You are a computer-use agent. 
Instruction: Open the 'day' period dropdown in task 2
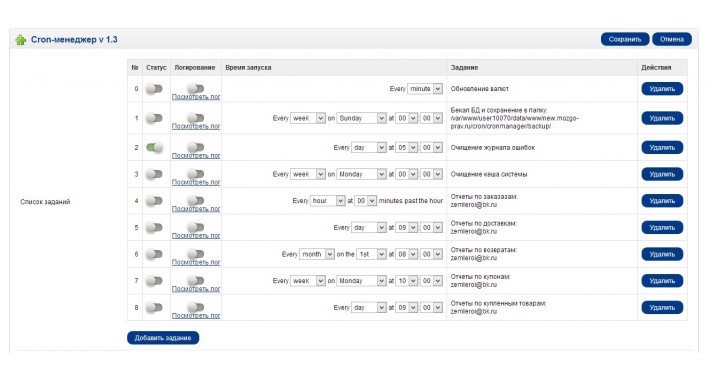[x=369, y=148]
